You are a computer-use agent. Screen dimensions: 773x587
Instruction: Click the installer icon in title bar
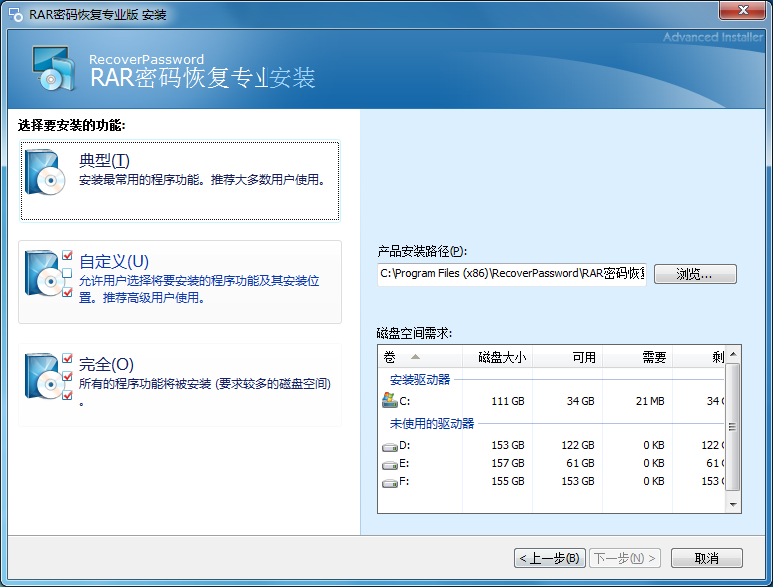click(x=16, y=14)
